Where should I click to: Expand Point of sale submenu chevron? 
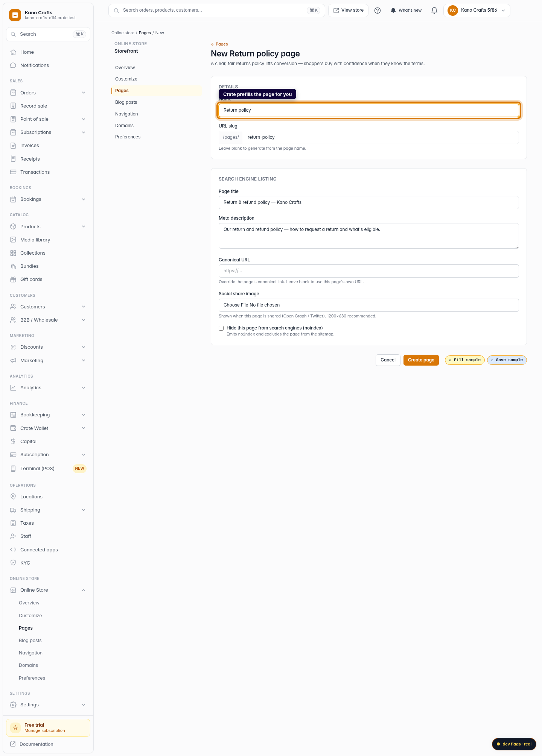click(84, 119)
